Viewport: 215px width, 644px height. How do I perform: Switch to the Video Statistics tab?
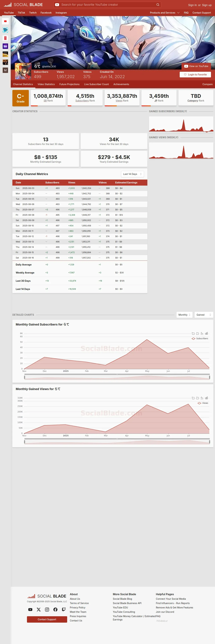click(x=46, y=84)
